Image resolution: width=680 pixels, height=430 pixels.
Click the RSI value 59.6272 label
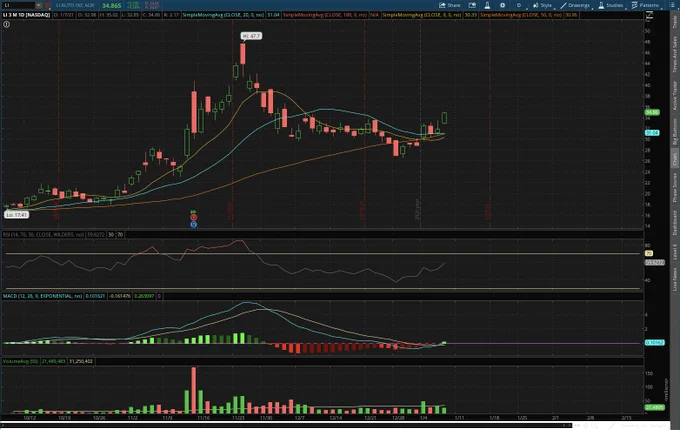coord(96,235)
